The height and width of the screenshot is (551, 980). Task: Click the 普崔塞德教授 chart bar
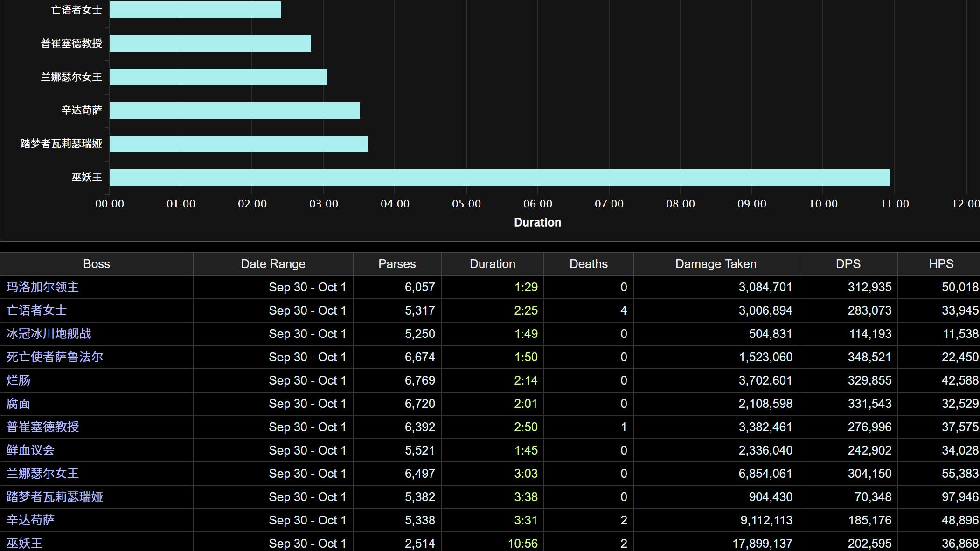point(210,43)
